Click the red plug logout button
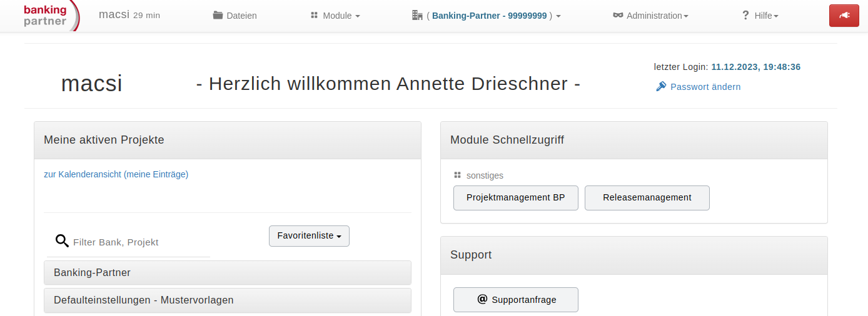Screen dimensions: 868x316 (844, 16)
